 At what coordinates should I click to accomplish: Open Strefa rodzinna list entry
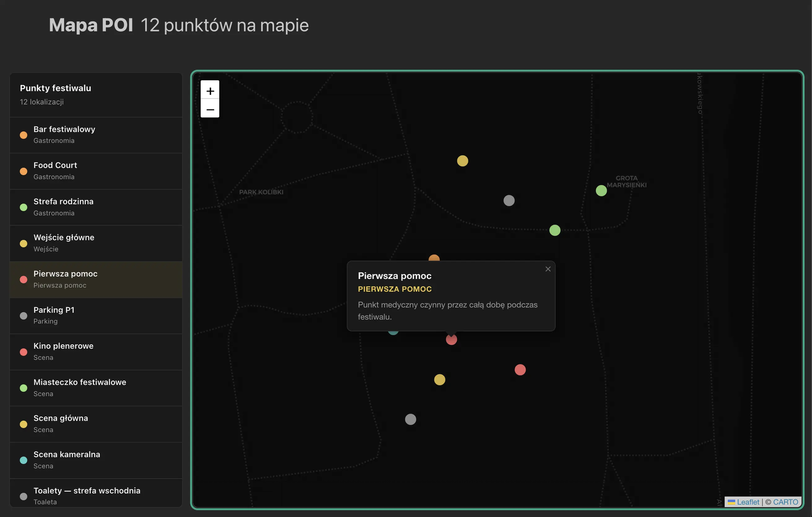coord(96,207)
